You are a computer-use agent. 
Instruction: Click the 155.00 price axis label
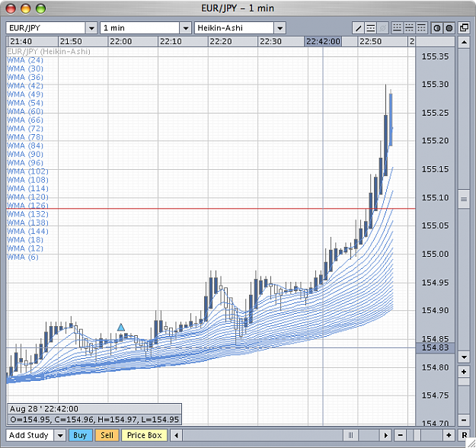(435, 254)
